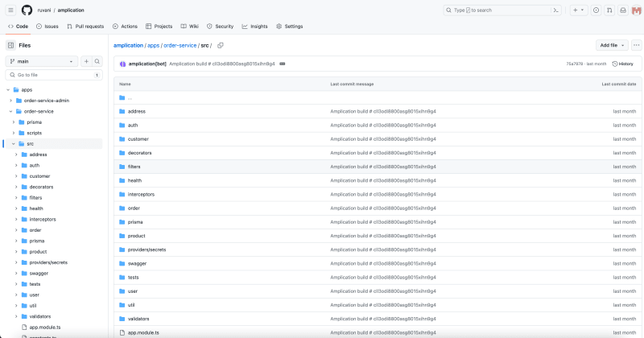Expand the order-service-admin folder in tree
This screenshot has width=644, height=338.
click(11, 101)
